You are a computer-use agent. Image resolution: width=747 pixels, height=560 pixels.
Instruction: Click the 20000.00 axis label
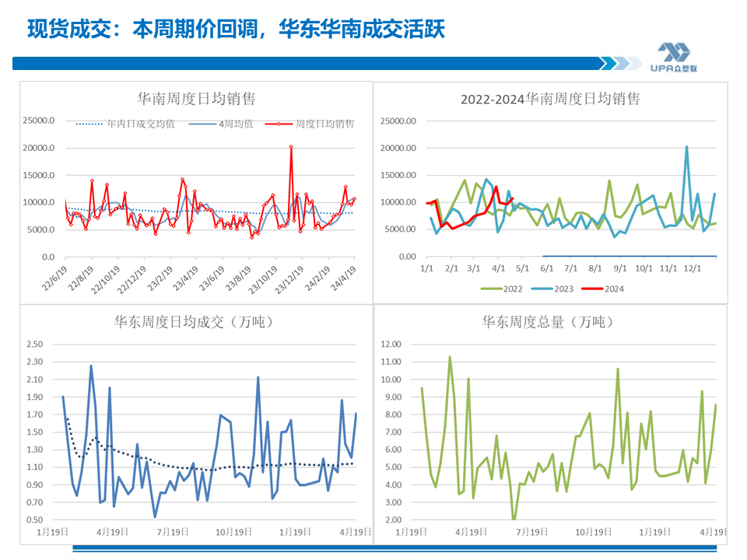point(398,148)
